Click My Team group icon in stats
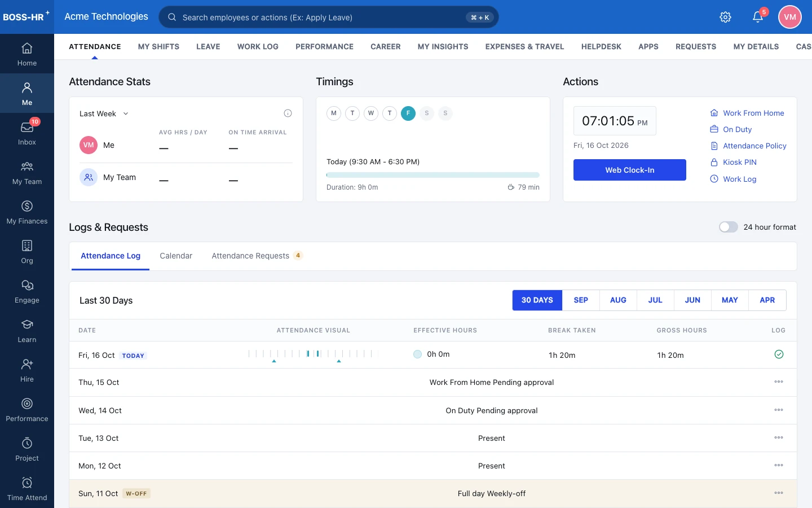This screenshot has width=812, height=508. (x=89, y=177)
